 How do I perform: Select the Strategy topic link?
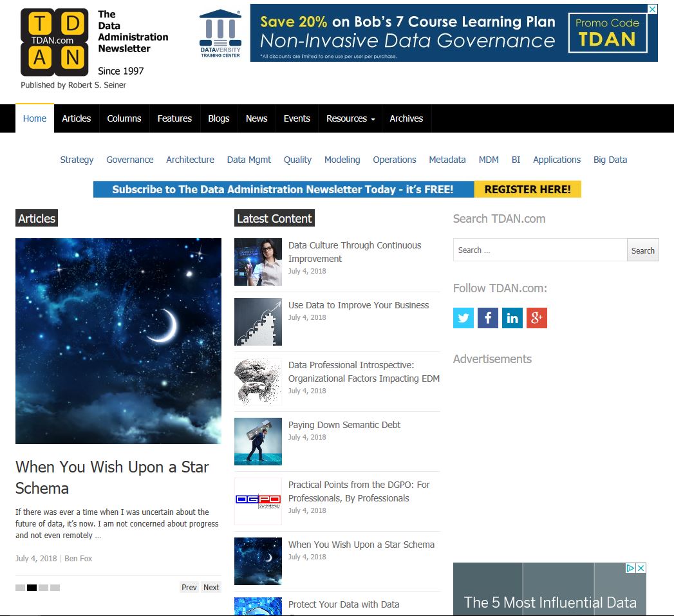77,160
